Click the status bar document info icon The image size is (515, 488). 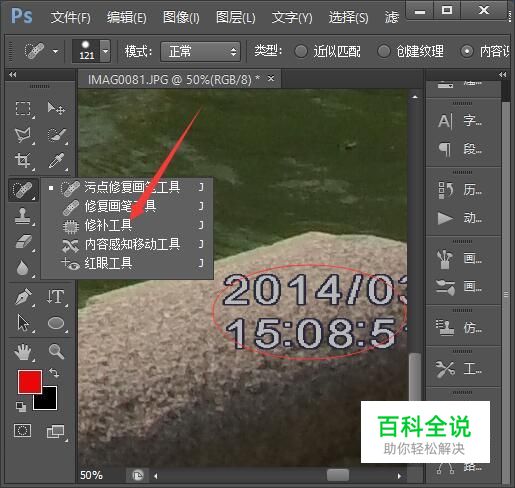[x=137, y=475]
